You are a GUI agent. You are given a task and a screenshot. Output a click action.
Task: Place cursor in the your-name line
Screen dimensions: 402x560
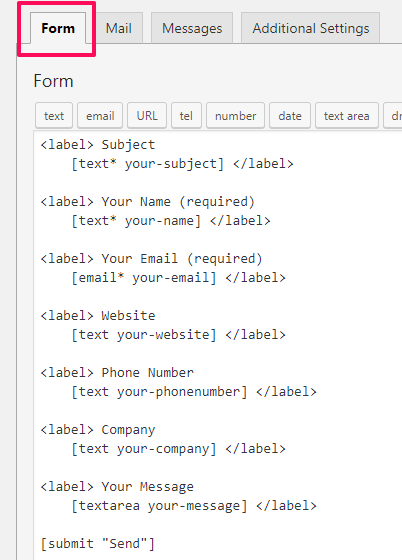tap(171, 221)
